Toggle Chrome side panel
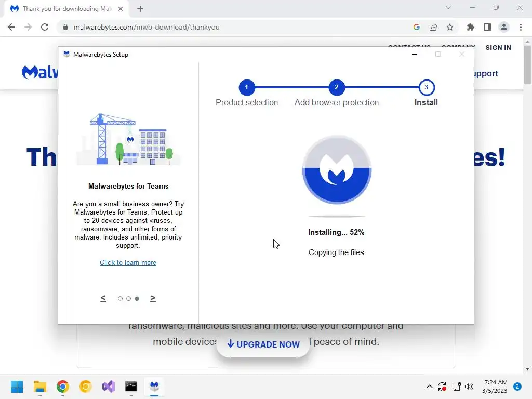The width and height of the screenshot is (532, 399). pos(487,27)
